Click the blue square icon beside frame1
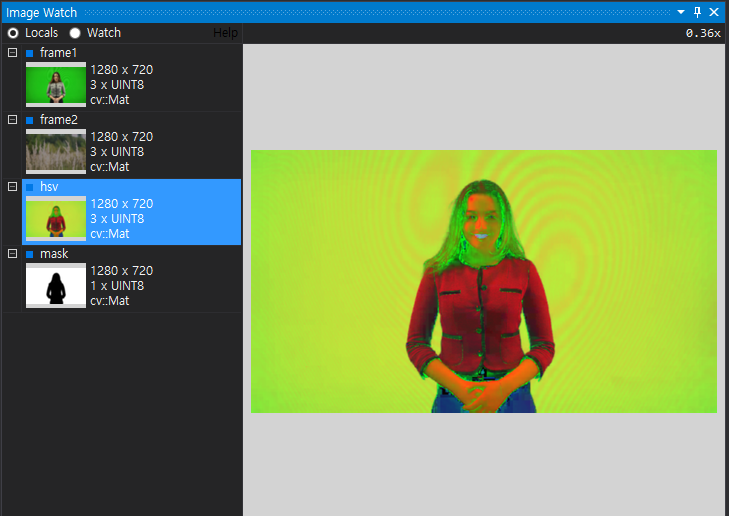 coord(30,53)
